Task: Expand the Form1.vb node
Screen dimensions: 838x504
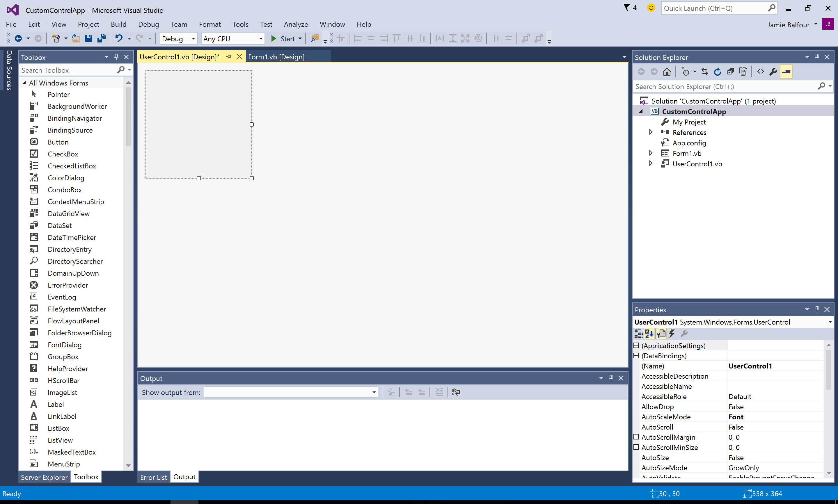Action: pyautogui.click(x=651, y=153)
